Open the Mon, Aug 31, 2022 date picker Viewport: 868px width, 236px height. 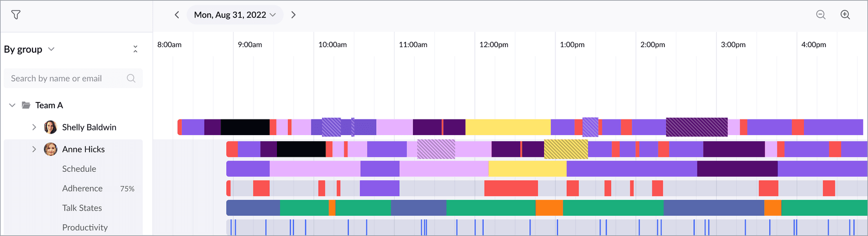pyautogui.click(x=235, y=15)
